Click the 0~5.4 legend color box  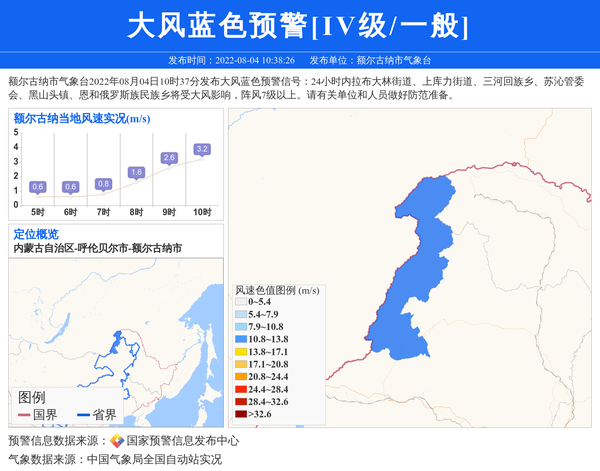(241, 300)
